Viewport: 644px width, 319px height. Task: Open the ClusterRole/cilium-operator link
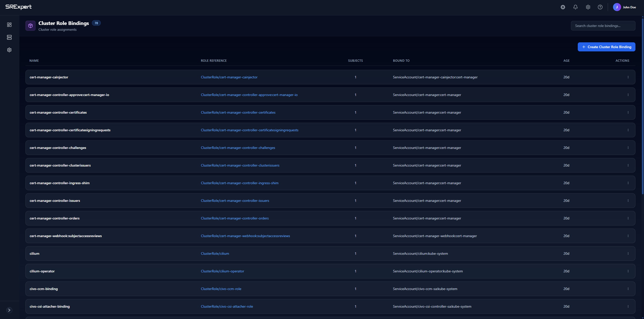coord(222,271)
